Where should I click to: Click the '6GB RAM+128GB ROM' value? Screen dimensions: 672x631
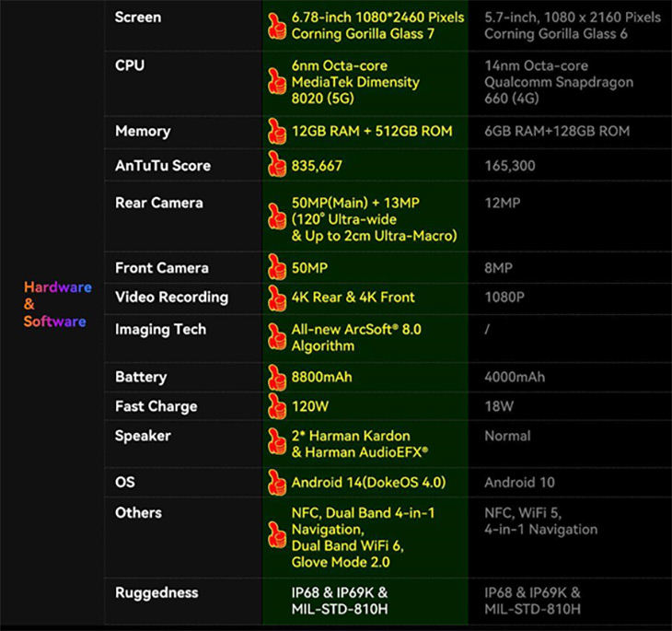(x=557, y=131)
